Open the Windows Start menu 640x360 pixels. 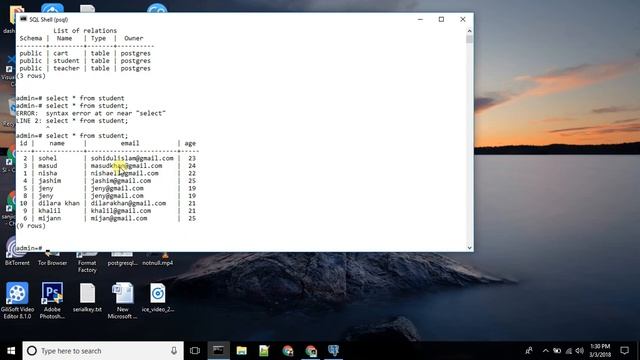[x=11, y=351]
